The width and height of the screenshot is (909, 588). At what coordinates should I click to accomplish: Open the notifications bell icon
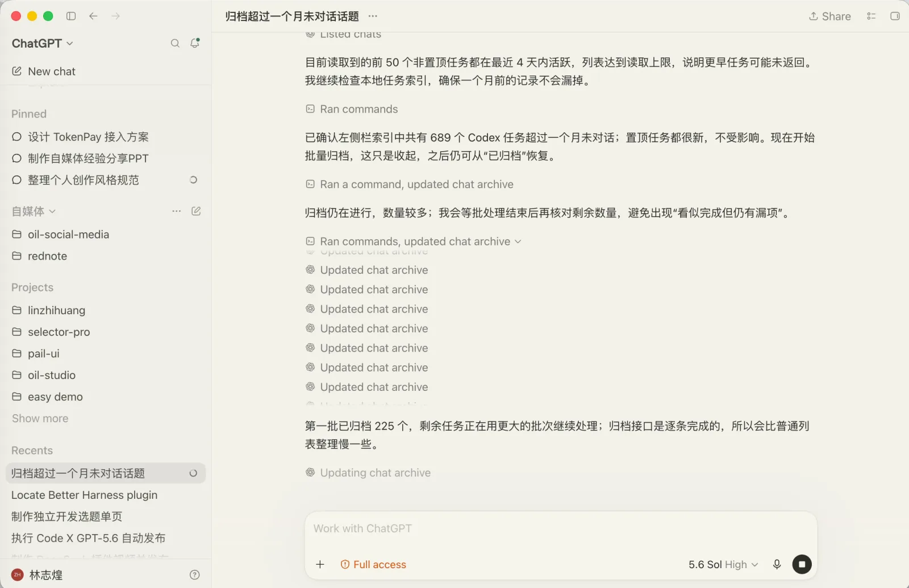click(195, 43)
